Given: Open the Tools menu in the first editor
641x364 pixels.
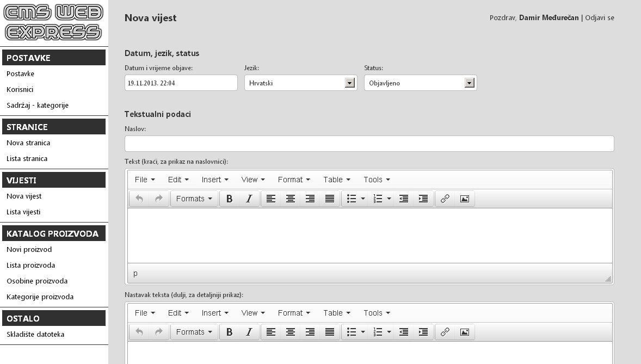Looking at the screenshot, I should [x=376, y=179].
